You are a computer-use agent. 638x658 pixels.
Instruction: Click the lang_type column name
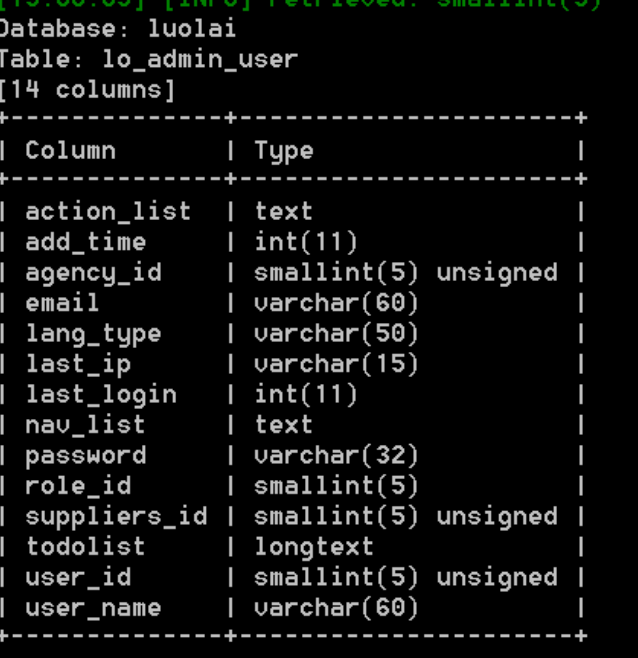click(x=93, y=335)
